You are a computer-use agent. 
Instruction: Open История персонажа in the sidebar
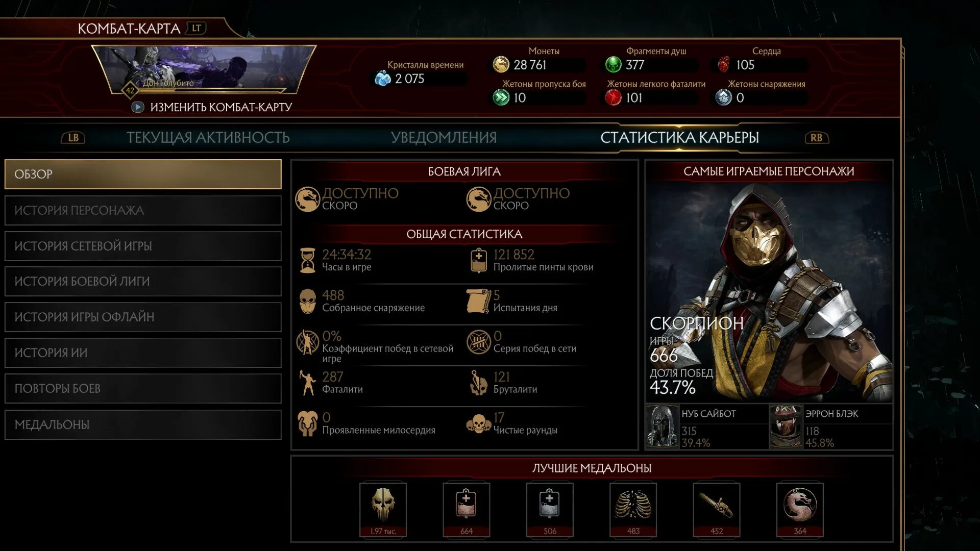143,210
